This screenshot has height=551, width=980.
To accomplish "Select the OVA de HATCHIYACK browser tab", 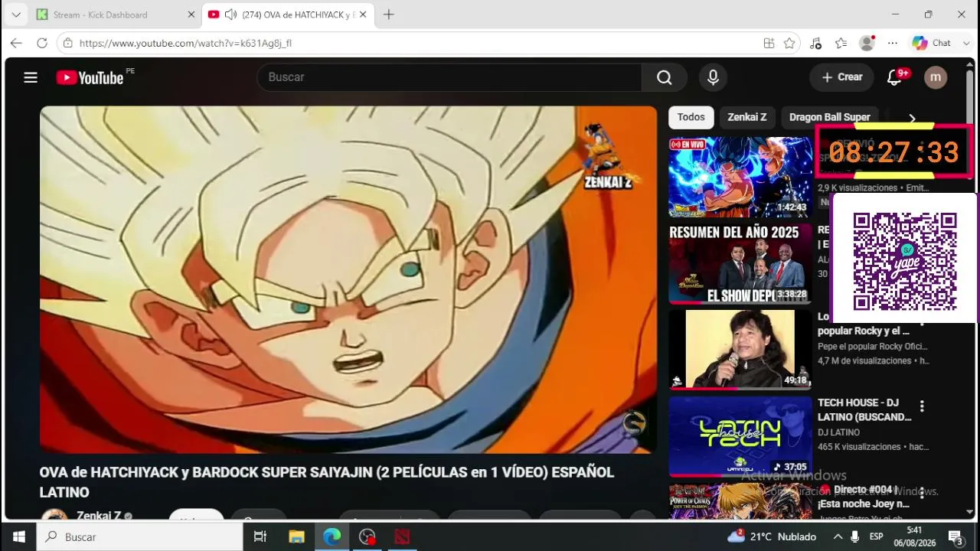I will point(288,15).
